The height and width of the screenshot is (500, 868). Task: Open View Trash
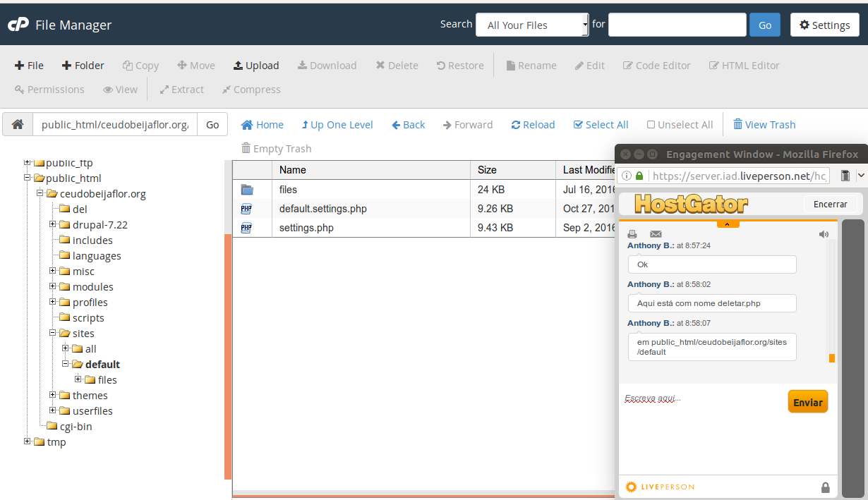(x=764, y=125)
